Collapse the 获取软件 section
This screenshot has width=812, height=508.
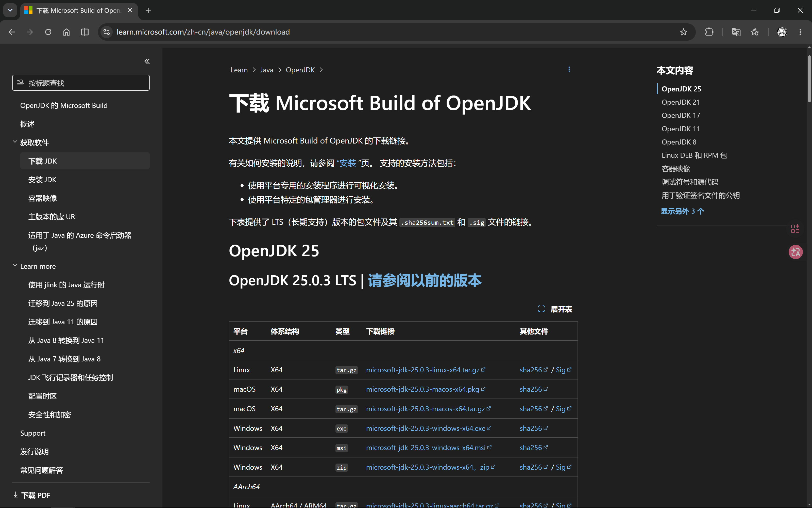point(15,142)
